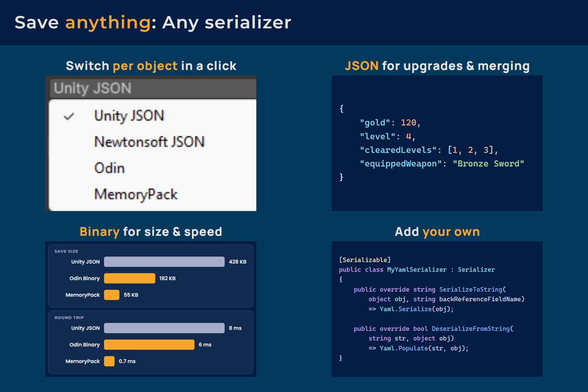Click the "0.7 ms" value
Viewport: 588px width, 392px height.
click(127, 362)
